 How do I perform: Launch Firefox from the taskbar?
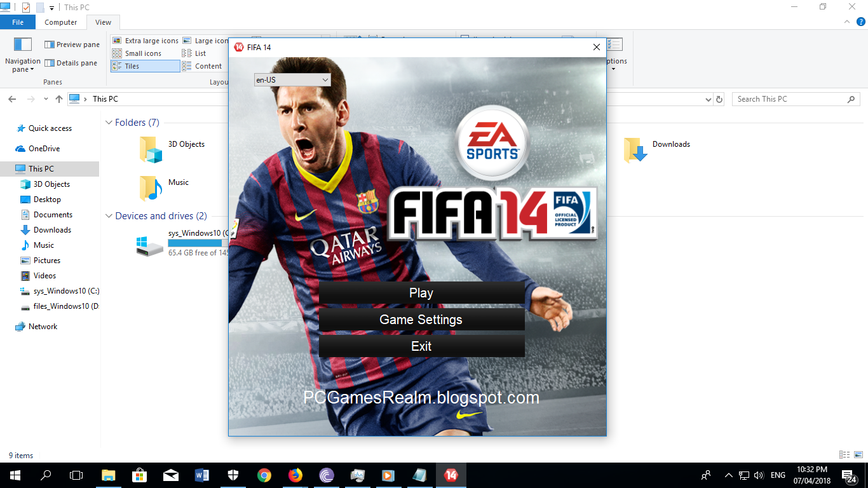tap(295, 475)
